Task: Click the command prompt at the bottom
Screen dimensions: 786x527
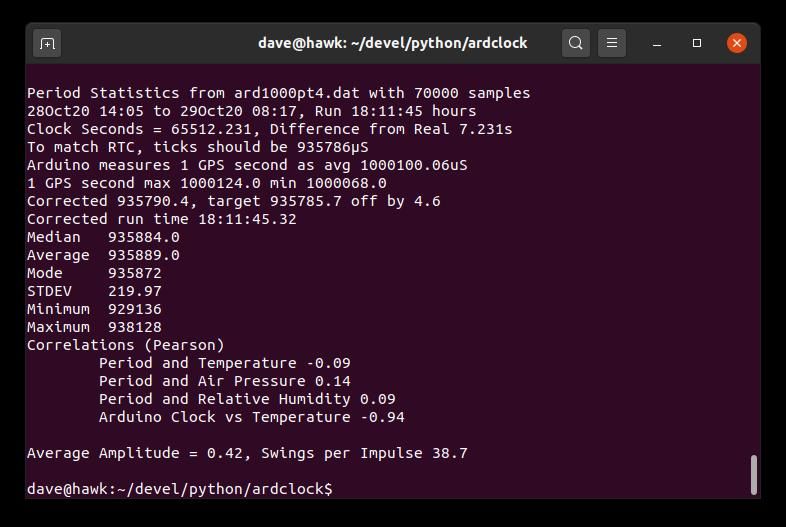Action: [x=179, y=488]
